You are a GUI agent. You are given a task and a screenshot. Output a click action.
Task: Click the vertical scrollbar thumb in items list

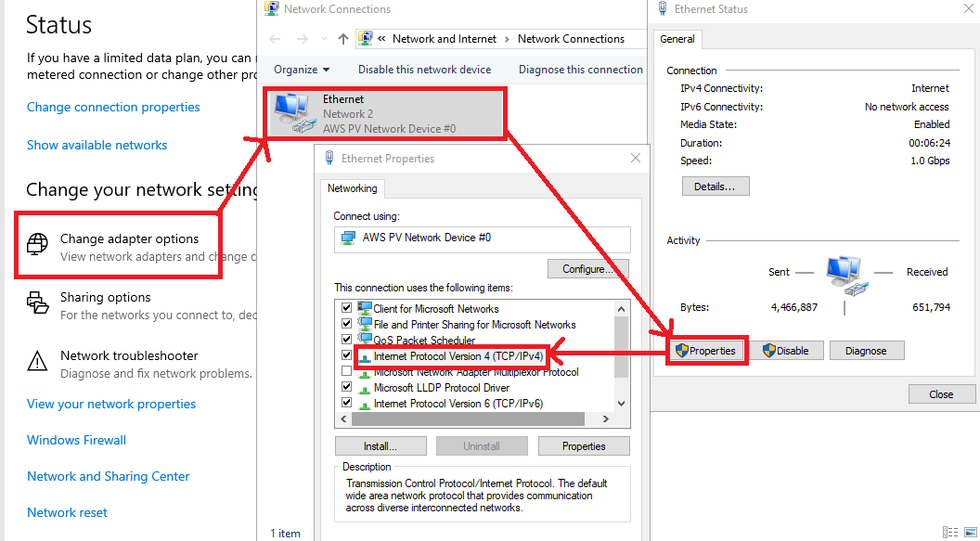[x=621, y=347]
